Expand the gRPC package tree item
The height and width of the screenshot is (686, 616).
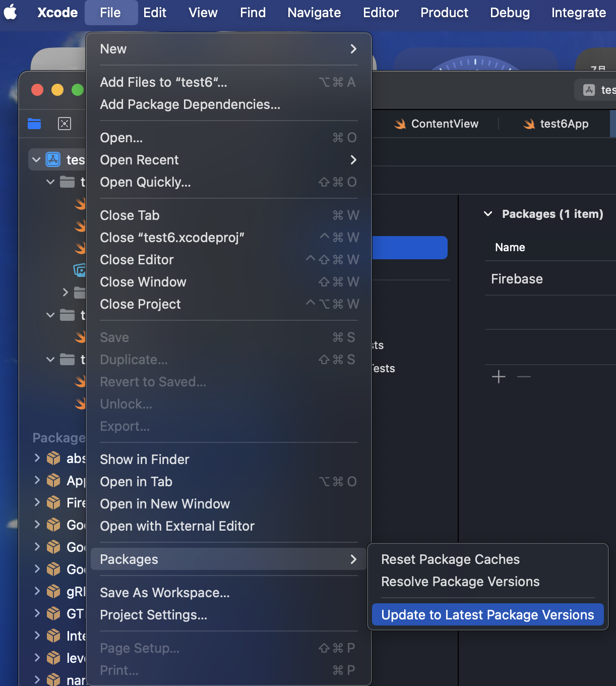[37, 591]
